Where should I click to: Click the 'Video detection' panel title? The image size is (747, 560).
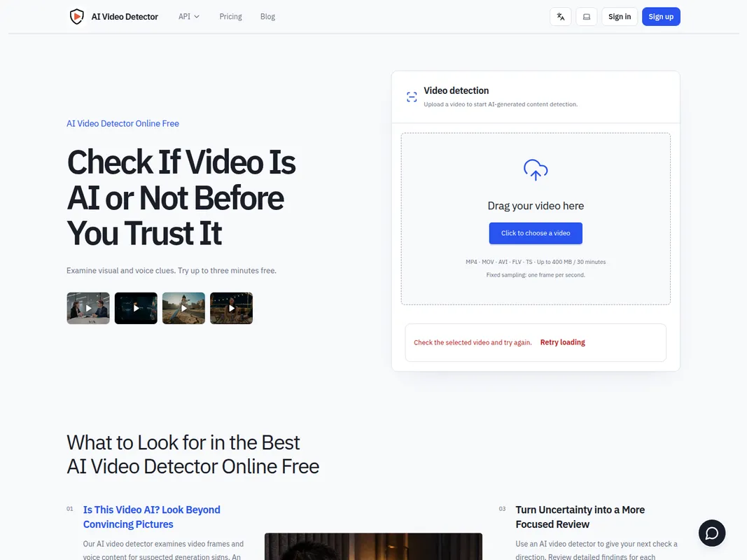click(456, 90)
